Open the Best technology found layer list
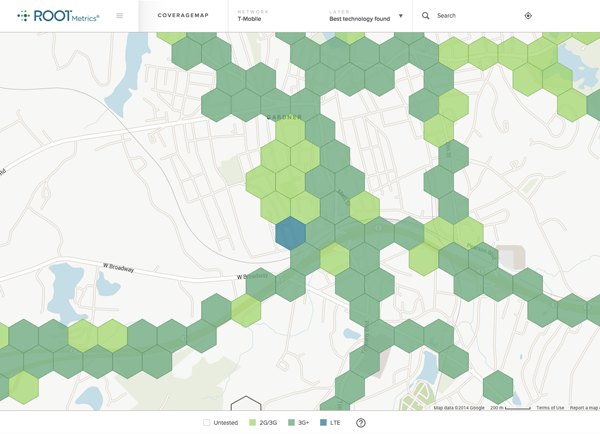 click(x=361, y=19)
